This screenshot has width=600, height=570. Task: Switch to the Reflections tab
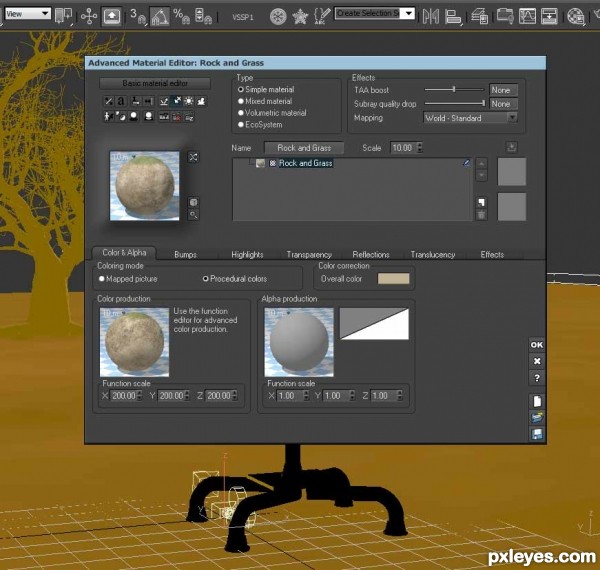point(371,254)
